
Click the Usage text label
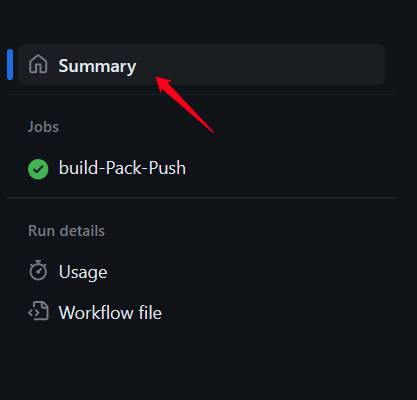(83, 273)
